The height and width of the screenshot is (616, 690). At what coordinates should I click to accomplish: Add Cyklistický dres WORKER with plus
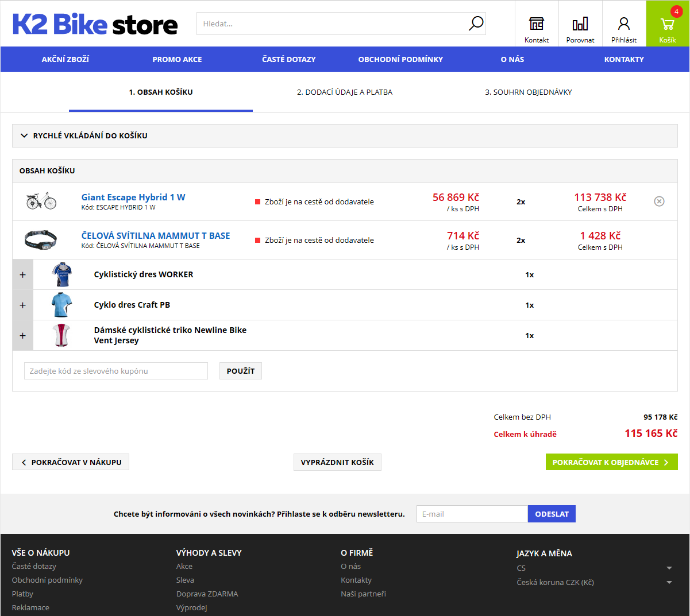[x=23, y=274]
